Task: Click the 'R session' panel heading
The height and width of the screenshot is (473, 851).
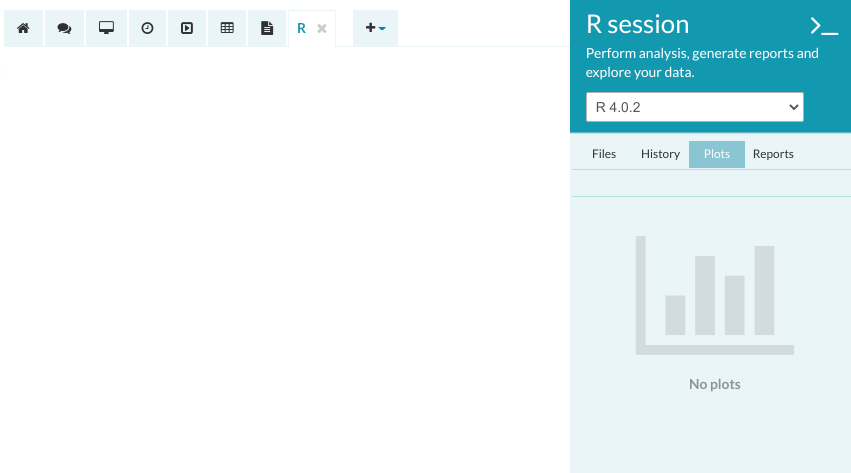Action: [637, 25]
